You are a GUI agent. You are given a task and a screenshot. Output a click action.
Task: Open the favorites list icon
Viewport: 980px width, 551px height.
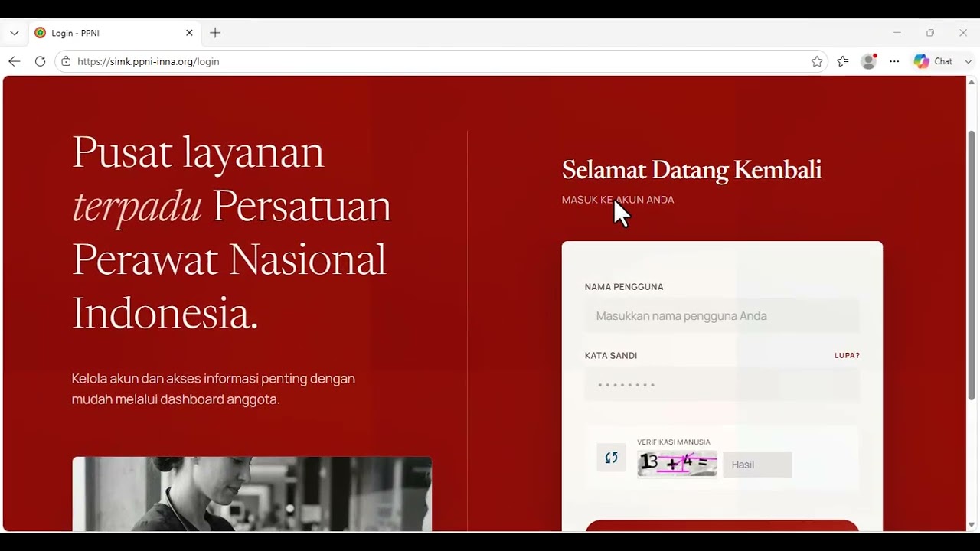843,61
